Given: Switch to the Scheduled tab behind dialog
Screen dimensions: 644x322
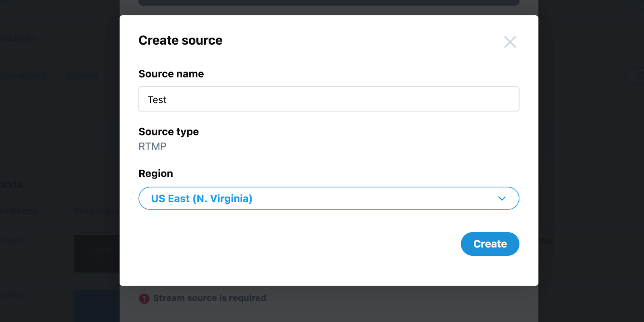Looking at the screenshot, I should [x=23, y=76].
